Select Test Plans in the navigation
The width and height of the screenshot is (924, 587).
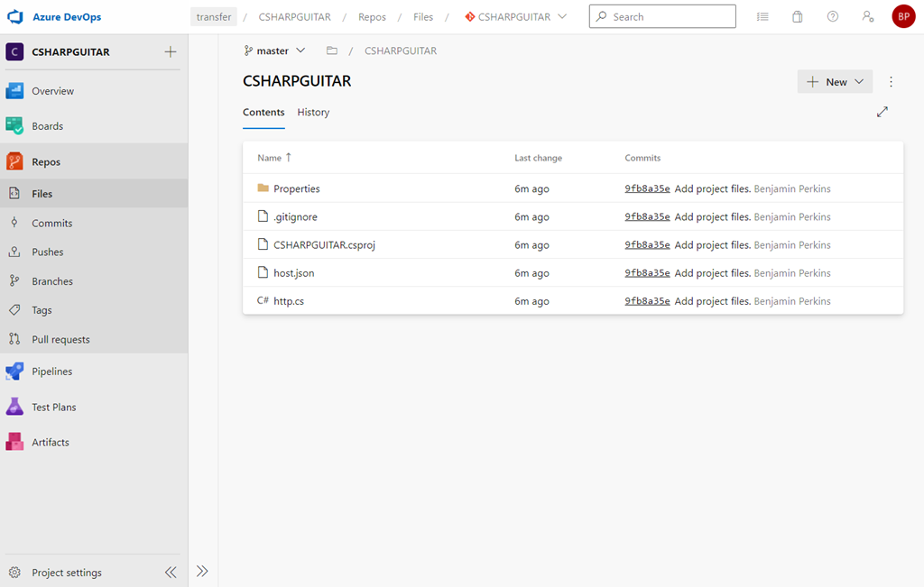click(54, 407)
